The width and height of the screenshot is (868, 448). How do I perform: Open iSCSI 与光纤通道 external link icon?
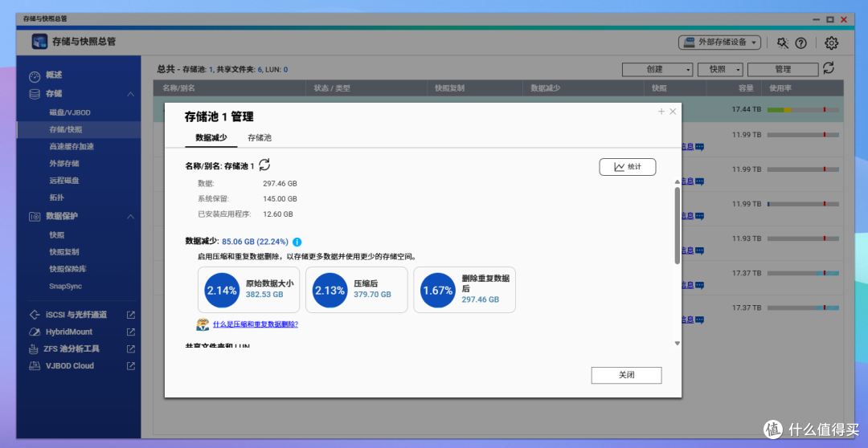tap(131, 315)
